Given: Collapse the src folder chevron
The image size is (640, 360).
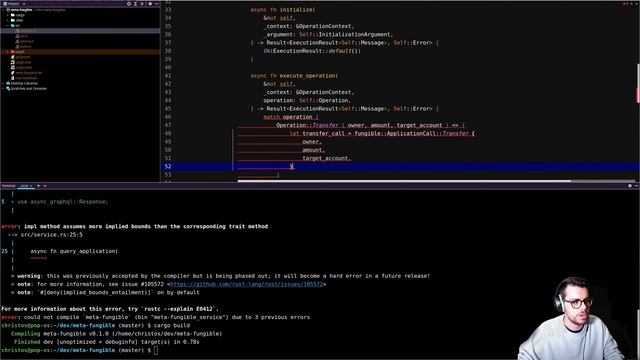Looking at the screenshot, I should coord(8,25).
